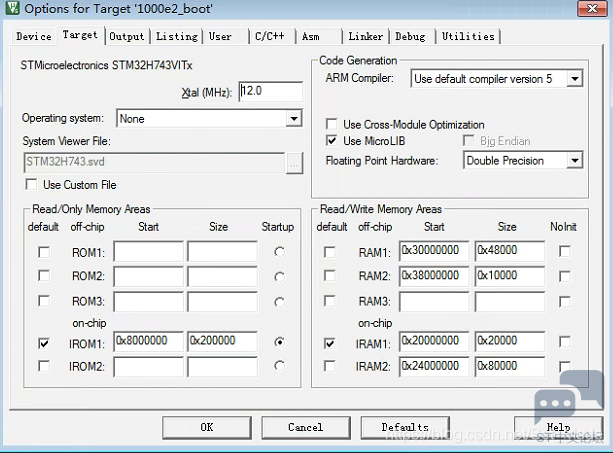The image size is (613, 453).
Task: Go to the Utilities tab
Action: point(468,37)
